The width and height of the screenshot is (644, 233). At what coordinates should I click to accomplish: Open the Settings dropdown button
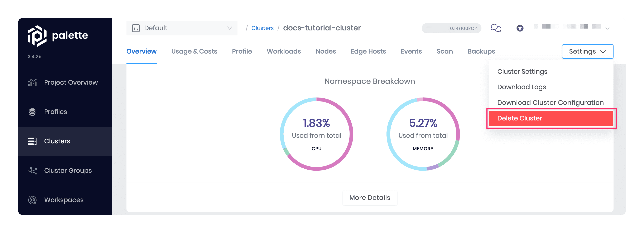[x=587, y=51]
